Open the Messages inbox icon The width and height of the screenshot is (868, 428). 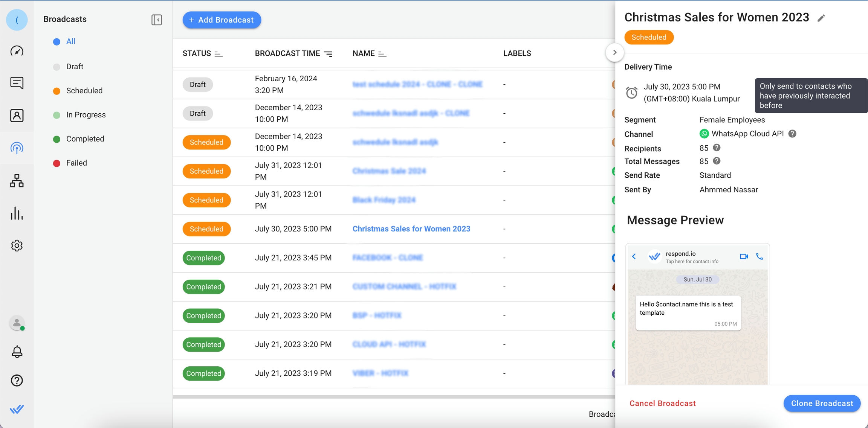17,83
